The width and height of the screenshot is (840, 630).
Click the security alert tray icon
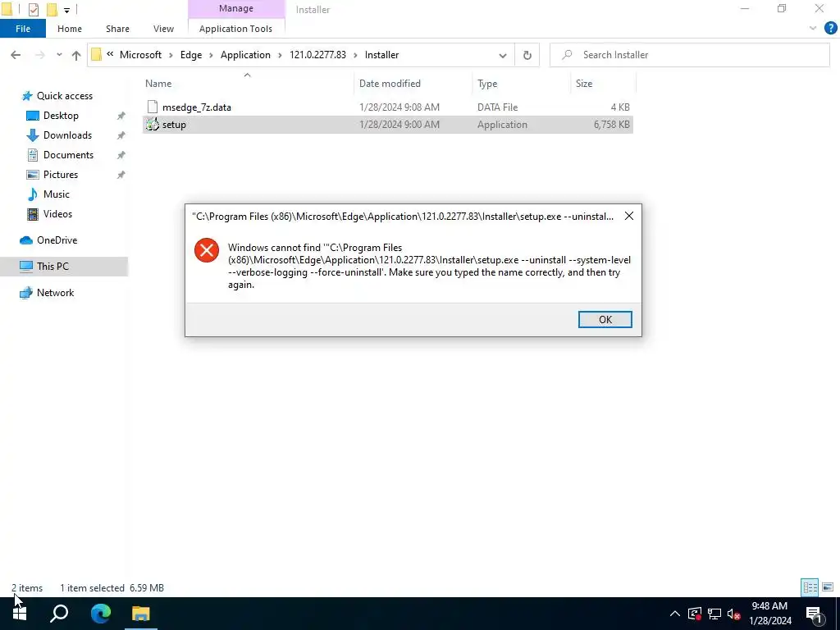pyautogui.click(x=695, y=614)
